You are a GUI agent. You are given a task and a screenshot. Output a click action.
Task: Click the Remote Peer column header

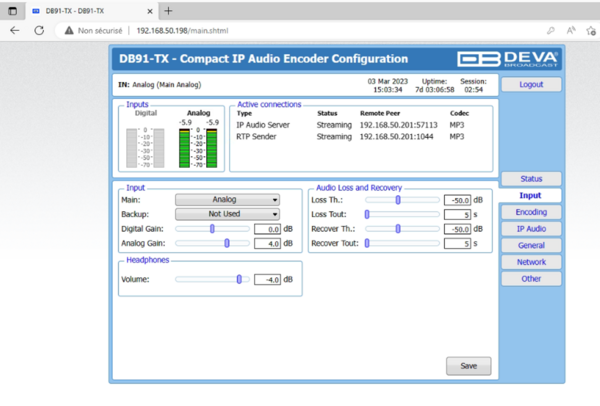click(380, 113)
